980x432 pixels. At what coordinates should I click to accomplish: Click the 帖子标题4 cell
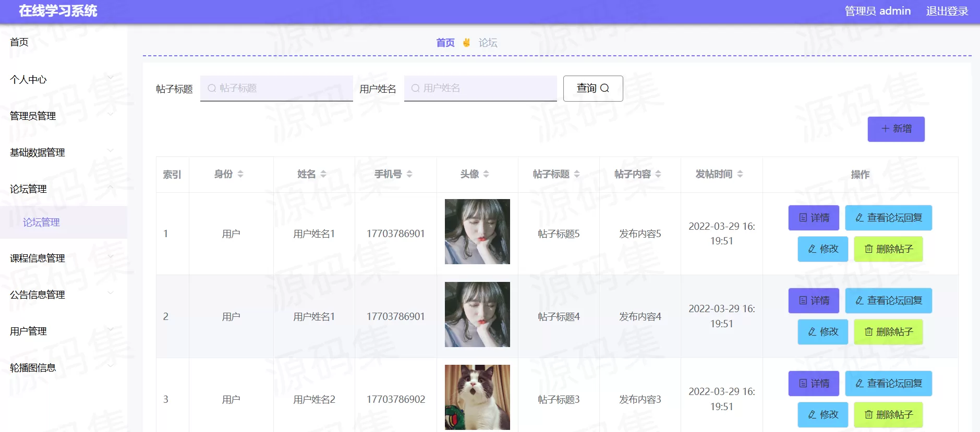[x=559, y=317]
